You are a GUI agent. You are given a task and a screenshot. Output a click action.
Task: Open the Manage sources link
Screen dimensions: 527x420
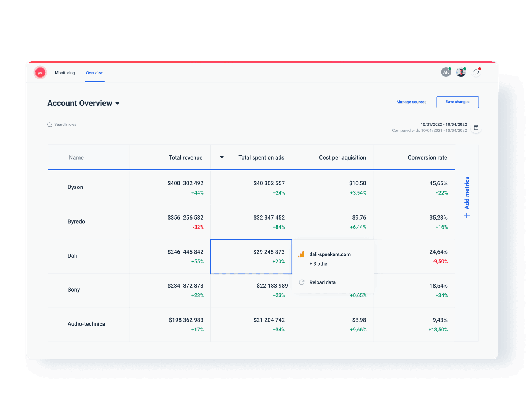pos(411,102)
